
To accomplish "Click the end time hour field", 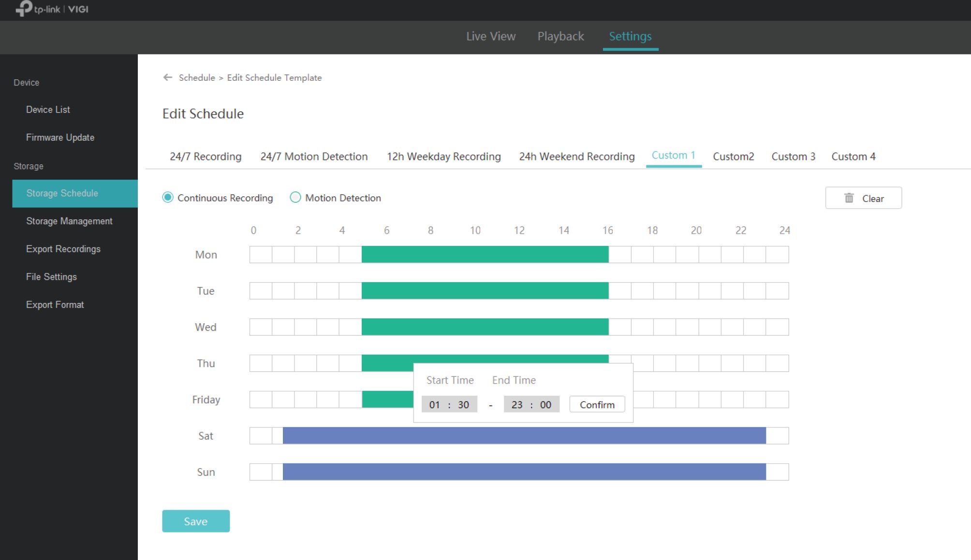I will (516, 405).
